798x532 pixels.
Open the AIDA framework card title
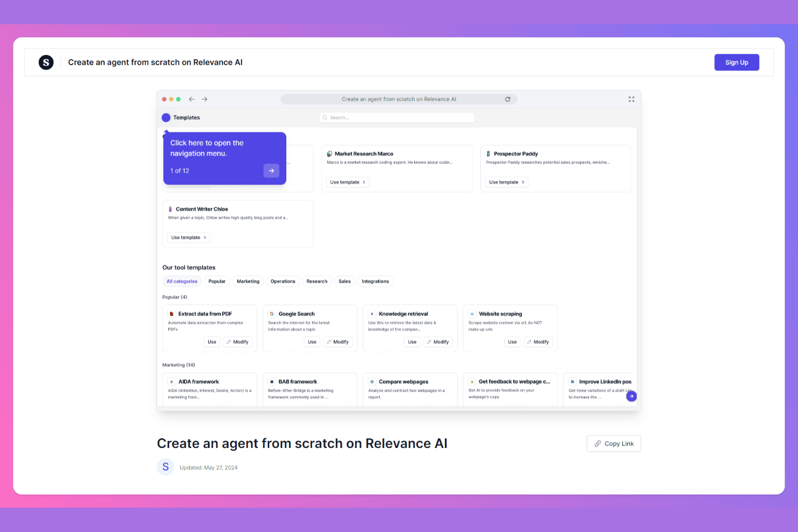198,382
